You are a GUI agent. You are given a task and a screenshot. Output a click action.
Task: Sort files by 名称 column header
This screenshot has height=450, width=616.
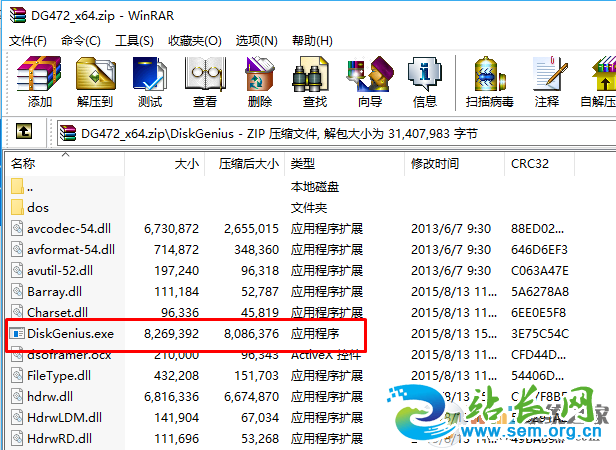[24, 163]
